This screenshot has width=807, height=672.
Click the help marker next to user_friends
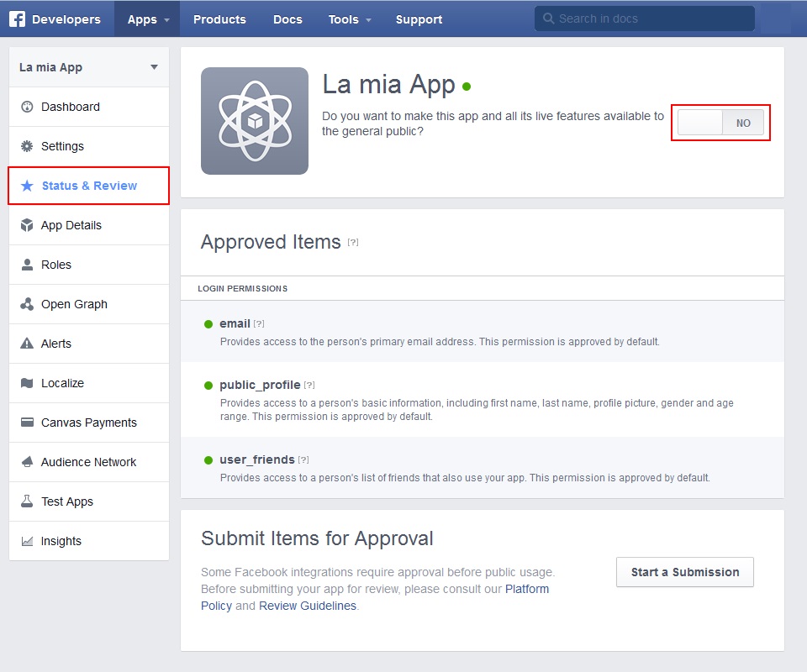(303, 459)
